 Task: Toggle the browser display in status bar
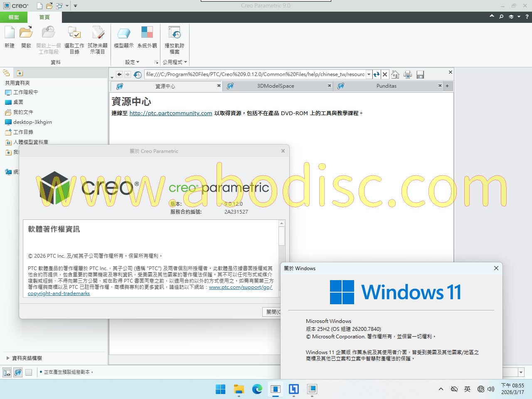coord(18,372)
